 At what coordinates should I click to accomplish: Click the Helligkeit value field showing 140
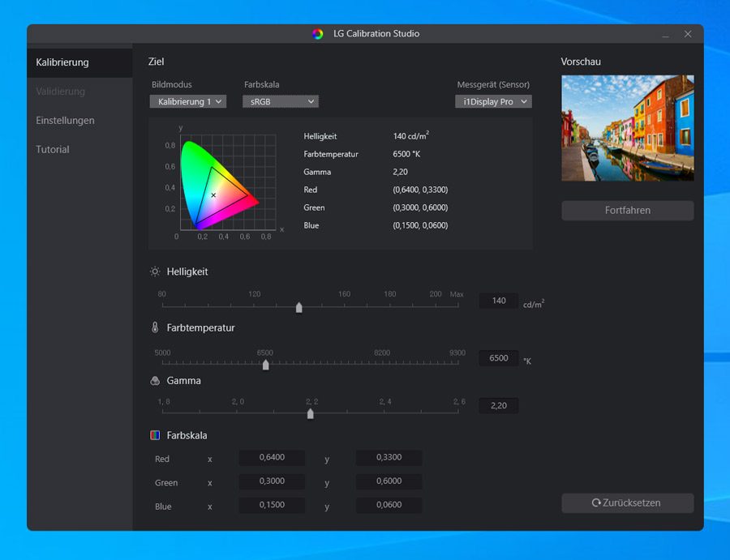[x=499, y=301]
